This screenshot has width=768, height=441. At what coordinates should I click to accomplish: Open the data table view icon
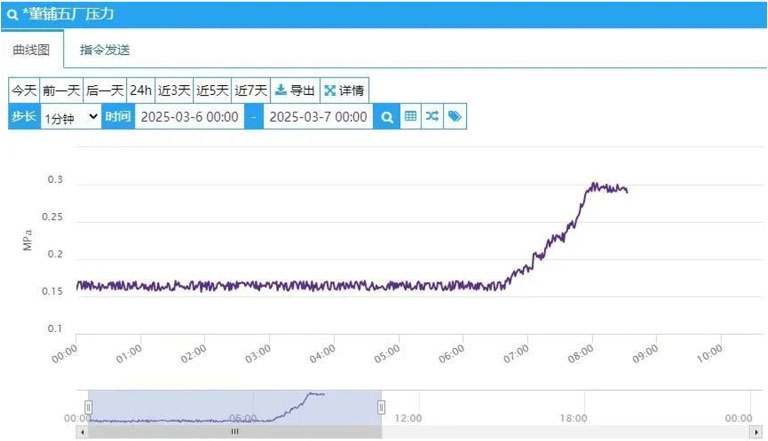(410, 117)
